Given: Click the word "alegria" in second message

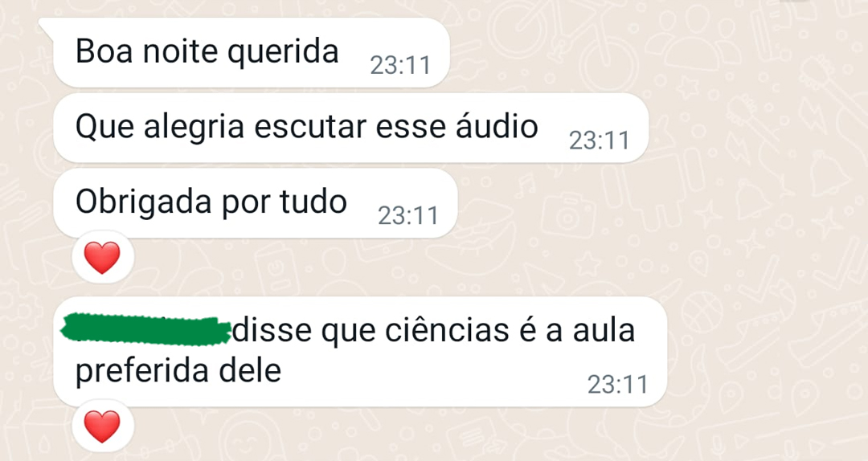Looking at the screenshot, I should (x=194, y=128).
